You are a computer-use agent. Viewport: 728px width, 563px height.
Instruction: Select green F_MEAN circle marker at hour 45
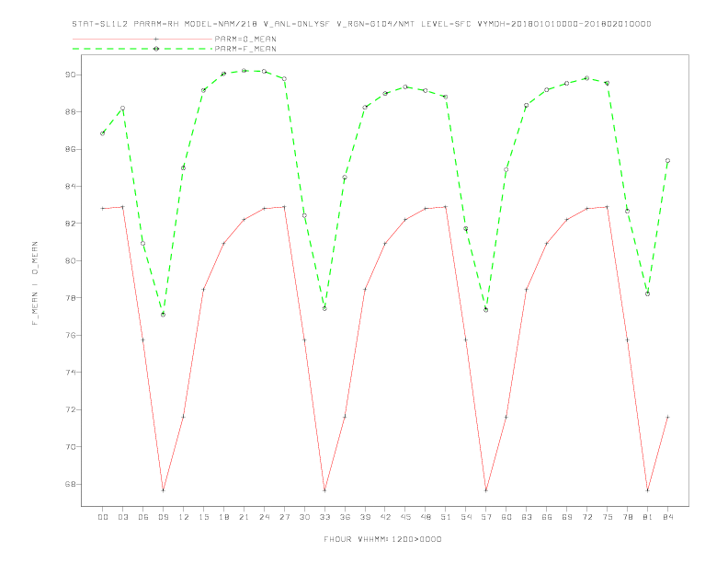point(405,86)
